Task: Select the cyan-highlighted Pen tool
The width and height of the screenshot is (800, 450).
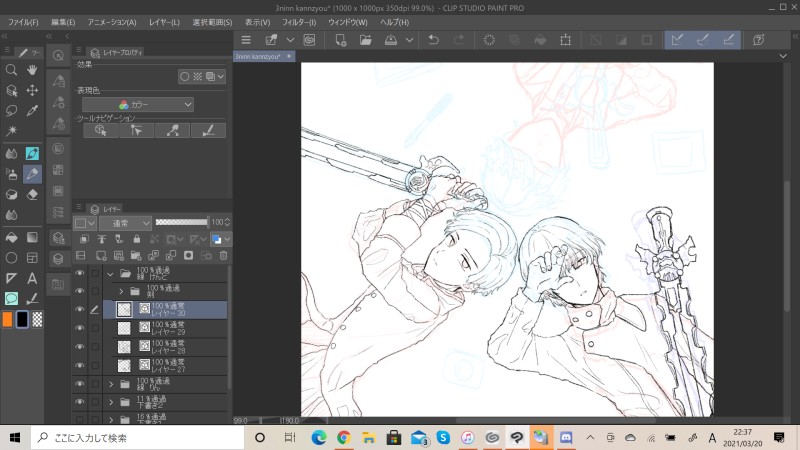Action: click(32, 153)
